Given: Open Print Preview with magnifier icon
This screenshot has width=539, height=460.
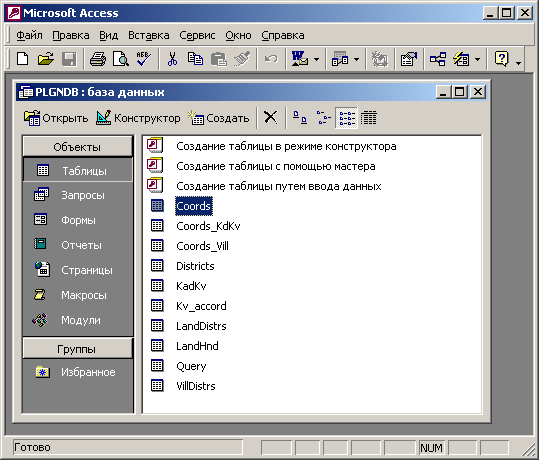Looking at the screenshot, I should coord(121,59).
